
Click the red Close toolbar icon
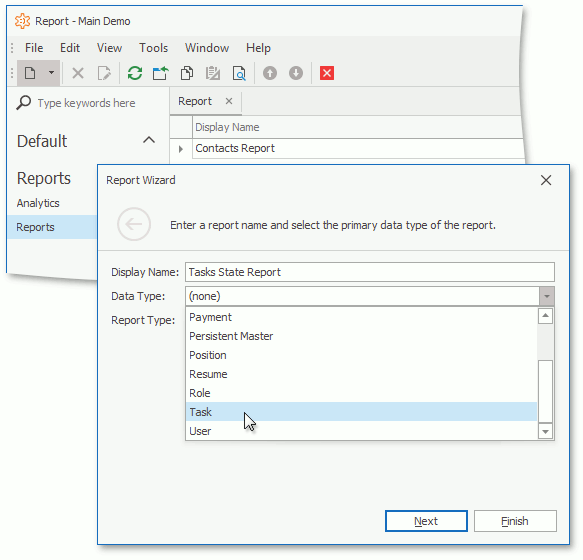(327, 73)
